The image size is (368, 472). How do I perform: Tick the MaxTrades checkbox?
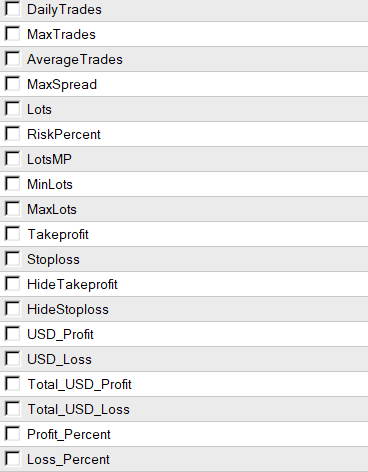tap(13, 34)
